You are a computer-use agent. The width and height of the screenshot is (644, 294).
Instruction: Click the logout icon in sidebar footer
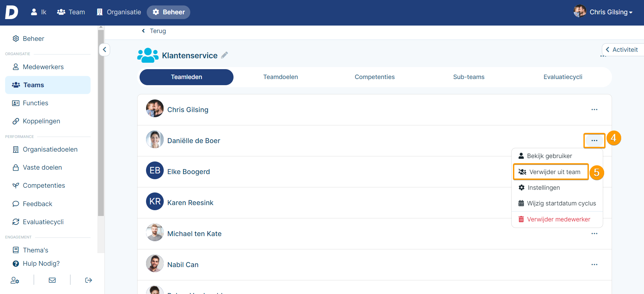pyautogui.click(x=88, y=280)
